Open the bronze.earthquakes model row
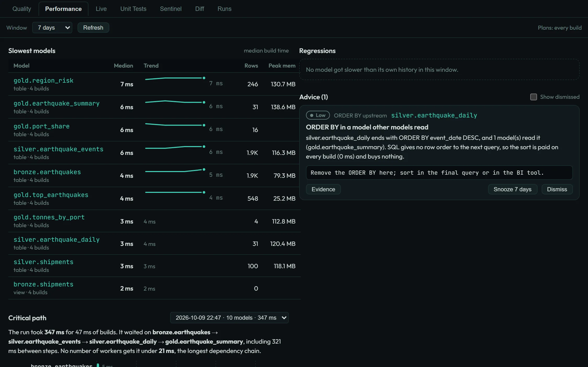The width and height of the screenshot is (588, 367). point(154,175)
